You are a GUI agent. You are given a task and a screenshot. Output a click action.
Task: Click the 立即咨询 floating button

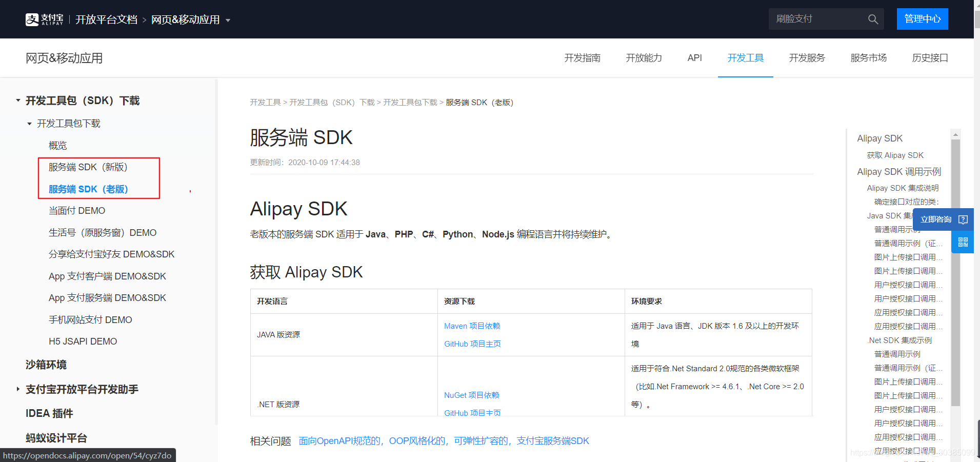coord(944,219)
